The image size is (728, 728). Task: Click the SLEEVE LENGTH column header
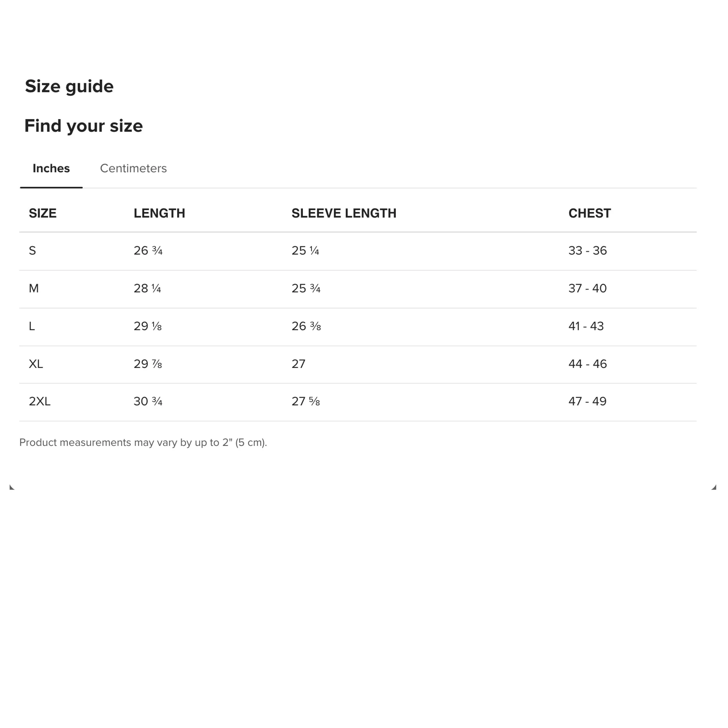[x=344, y=213]
